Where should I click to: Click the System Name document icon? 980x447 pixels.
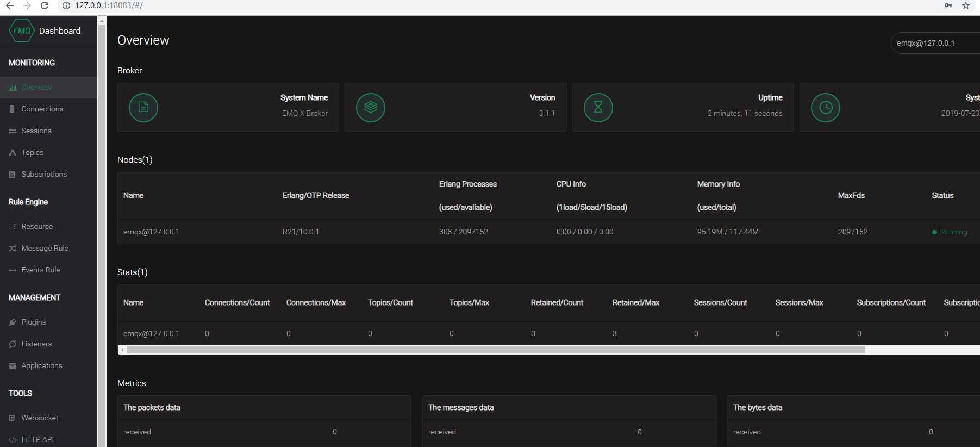(143, 107)
